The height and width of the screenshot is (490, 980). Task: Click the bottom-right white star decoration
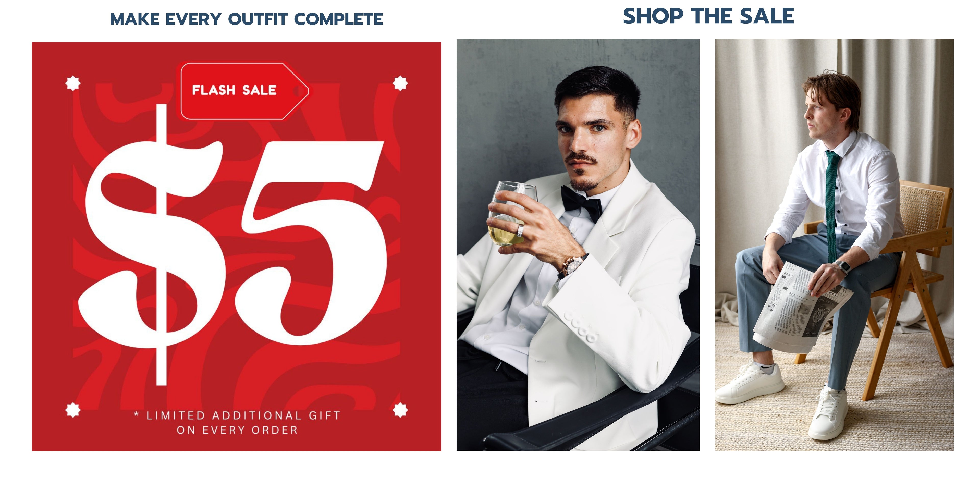400,410
